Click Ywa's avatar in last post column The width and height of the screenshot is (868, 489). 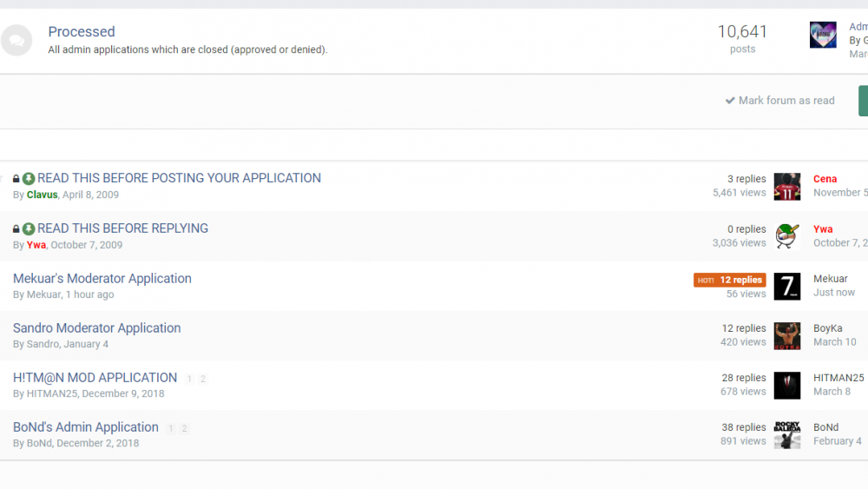point(786,236)
